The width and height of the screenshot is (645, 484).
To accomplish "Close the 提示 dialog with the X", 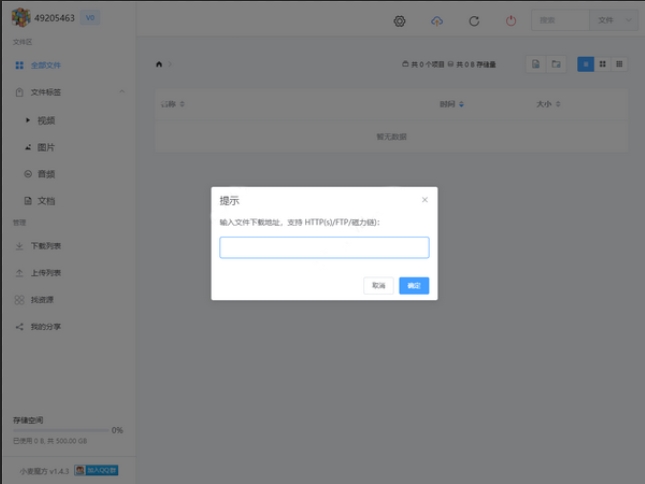I will tap(425, 200).
